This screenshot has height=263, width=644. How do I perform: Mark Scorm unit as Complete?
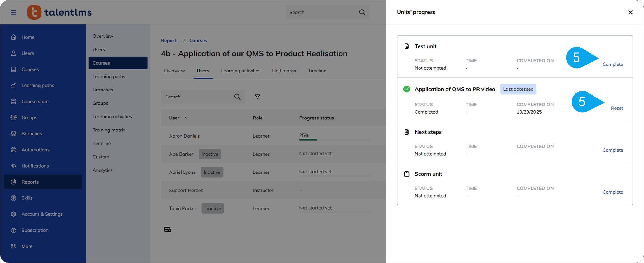(x=612, y=192)
